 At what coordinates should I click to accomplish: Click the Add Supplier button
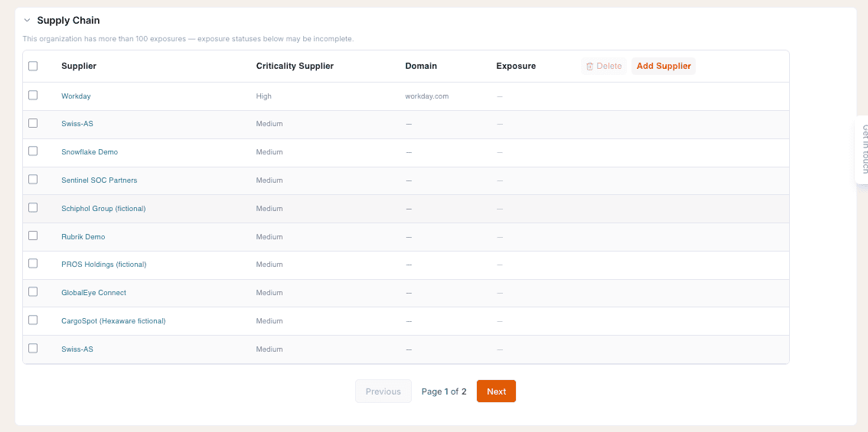[663, 66]
